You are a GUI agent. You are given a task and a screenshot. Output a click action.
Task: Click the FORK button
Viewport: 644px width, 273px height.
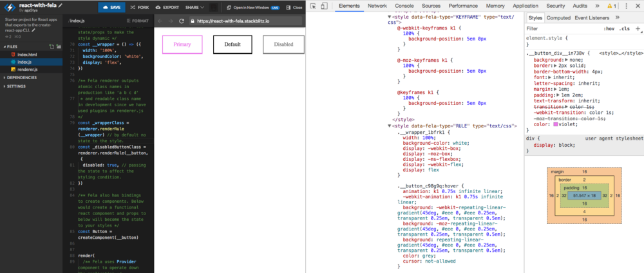[140, 7]
